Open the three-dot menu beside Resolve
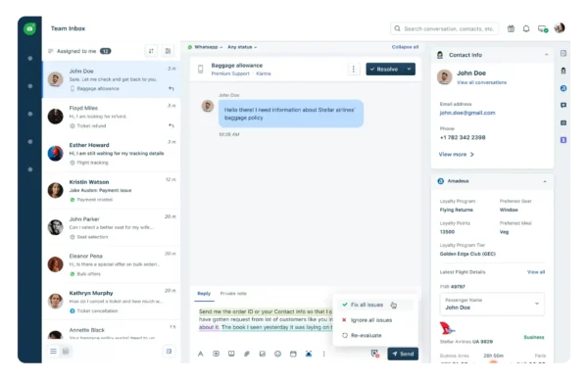 pyautogui.click(x=353, y=69)
